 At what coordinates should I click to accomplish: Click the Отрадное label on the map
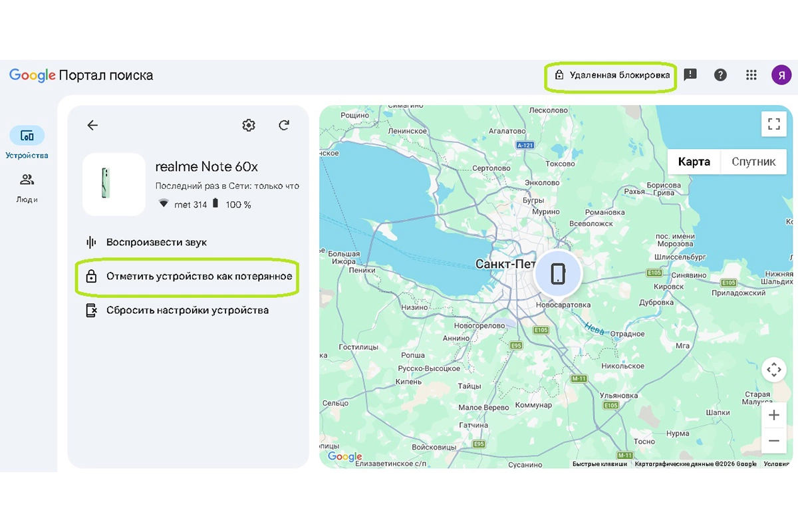(x=628, y=334)
